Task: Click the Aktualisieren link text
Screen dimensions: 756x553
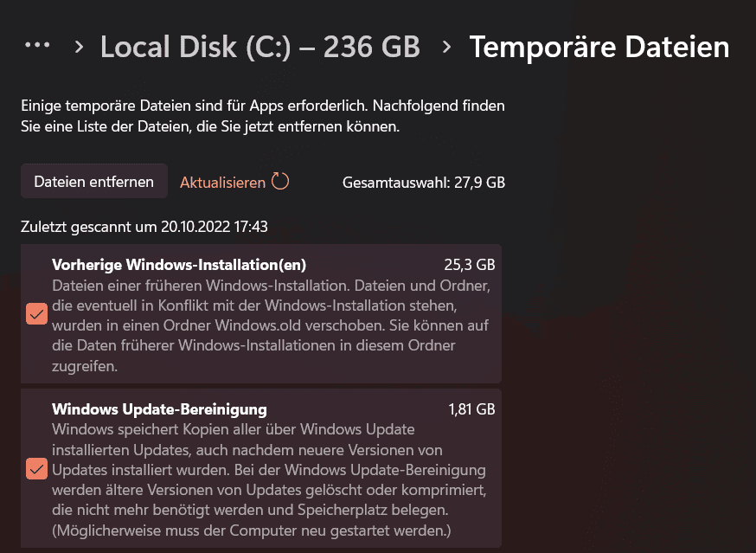Action: coord(222,183)
